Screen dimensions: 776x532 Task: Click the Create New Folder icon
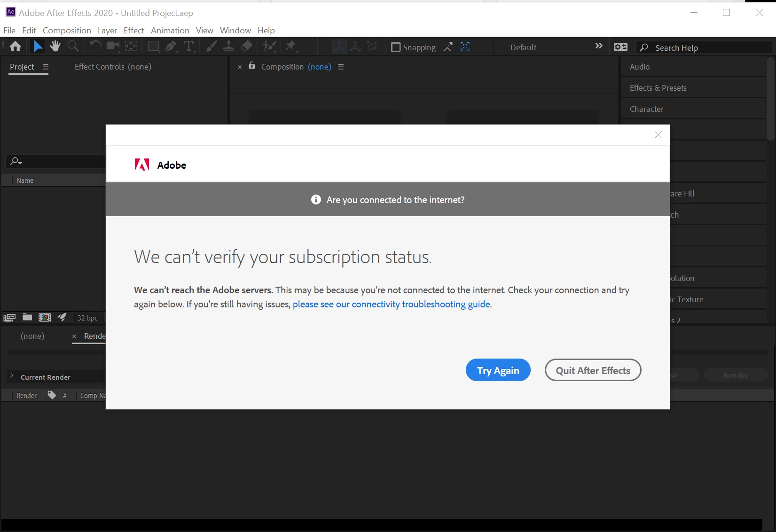tap(27, 317)
